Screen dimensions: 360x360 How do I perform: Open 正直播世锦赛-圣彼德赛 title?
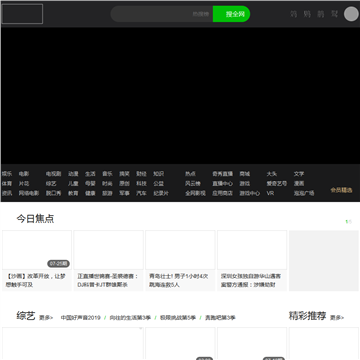point(108,281)
